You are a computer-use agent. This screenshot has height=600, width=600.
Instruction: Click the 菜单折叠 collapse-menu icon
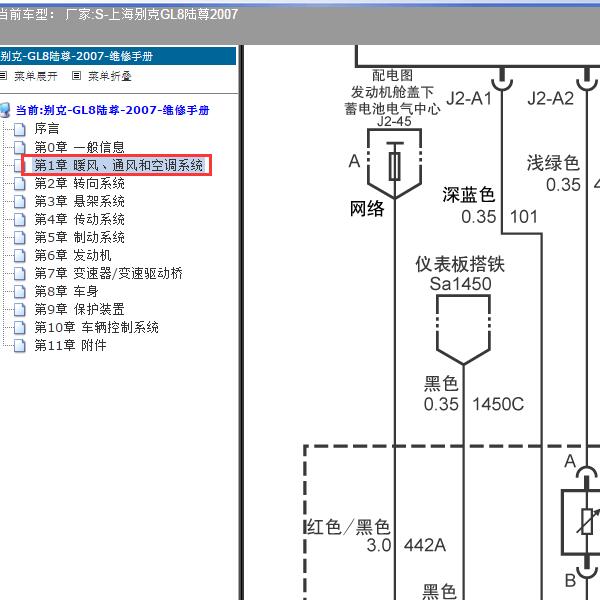coord(76,76)
